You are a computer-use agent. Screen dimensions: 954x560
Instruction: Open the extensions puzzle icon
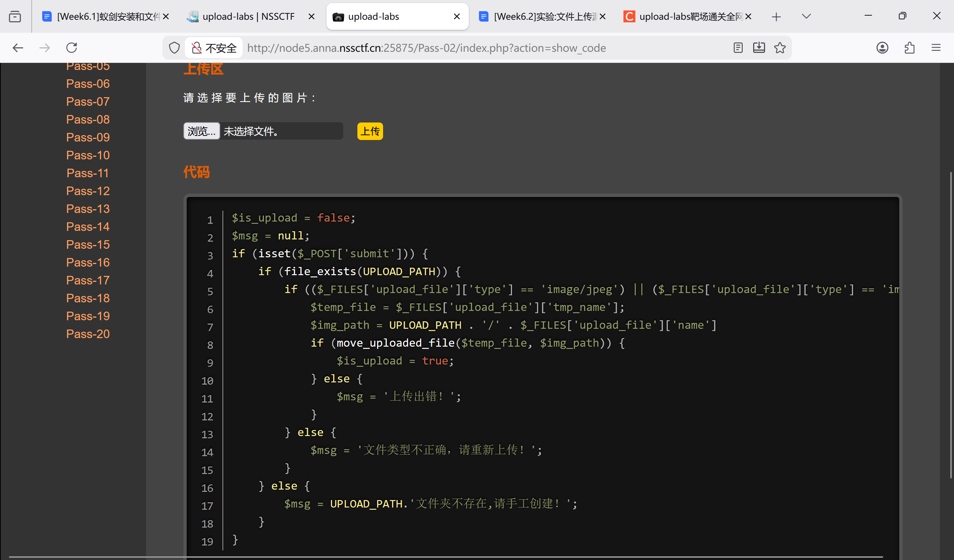[909, 48]
